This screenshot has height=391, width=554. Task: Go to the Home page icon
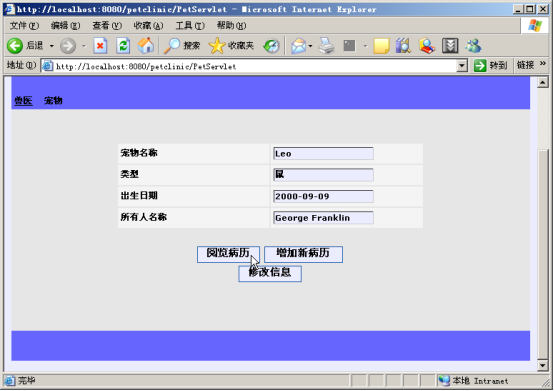[146, 46]
